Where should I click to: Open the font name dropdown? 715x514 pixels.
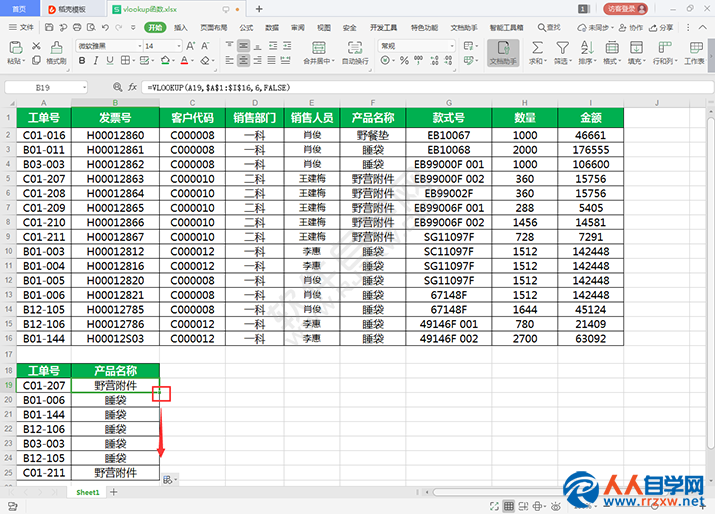pyautogui.click(x=140, y=46)
